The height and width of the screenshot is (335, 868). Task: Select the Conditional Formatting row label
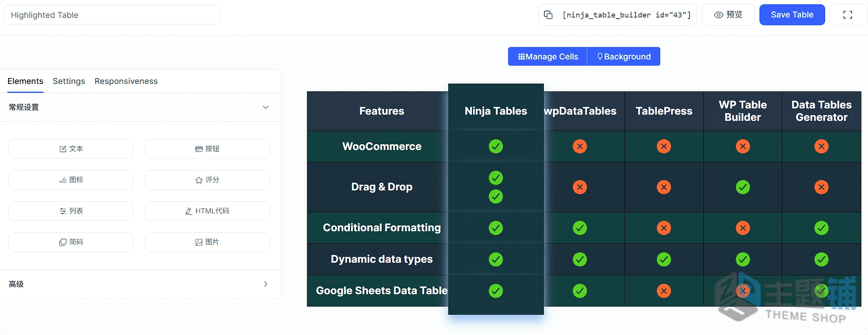[x=382, y=228]
